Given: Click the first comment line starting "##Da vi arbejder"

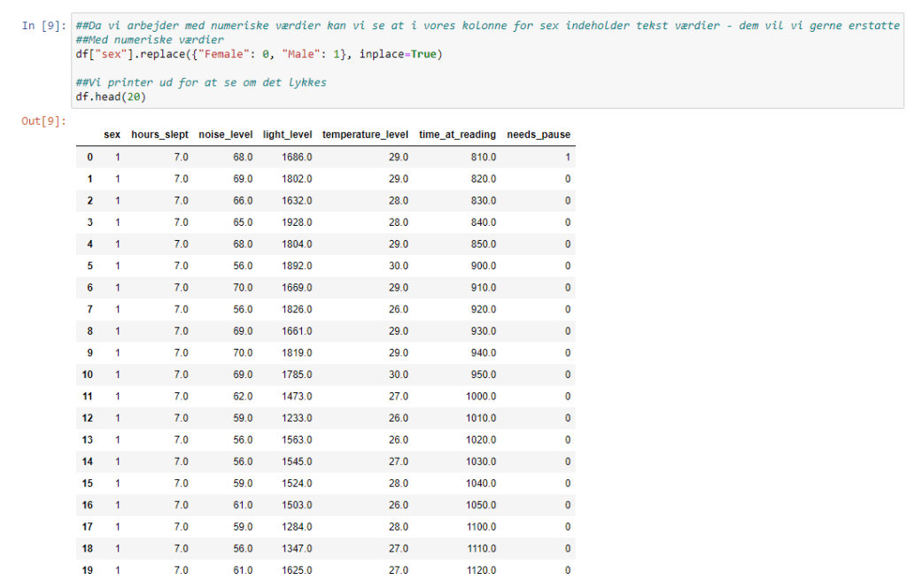Looking at the screenshot, I should click(487, 26).
